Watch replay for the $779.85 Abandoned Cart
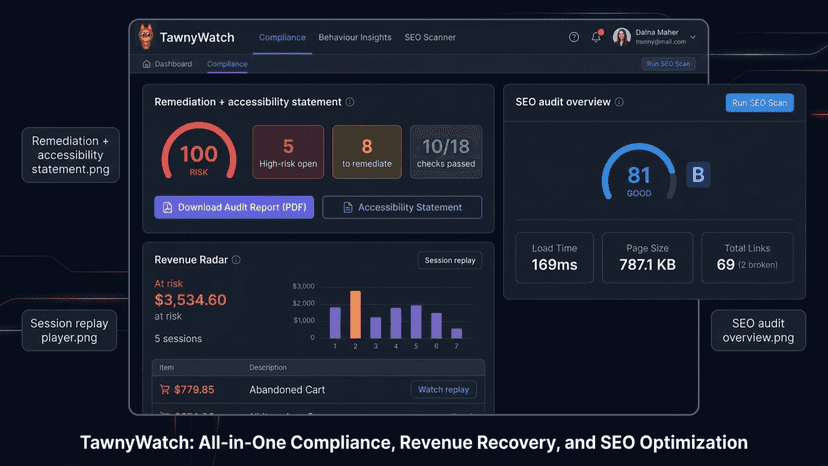 click(x=444, y=389)
